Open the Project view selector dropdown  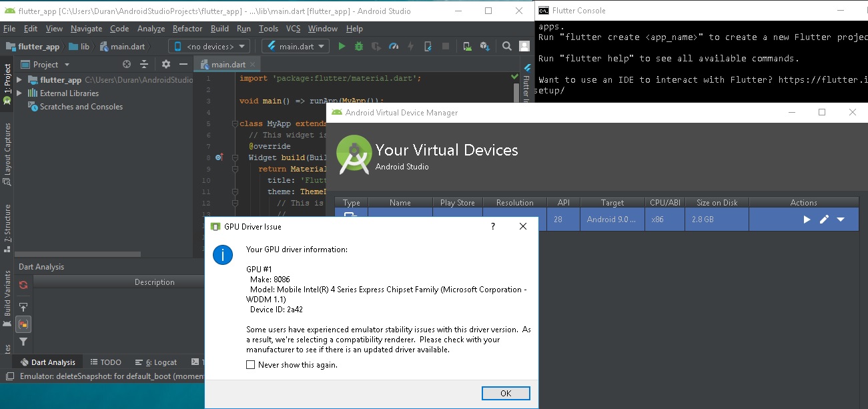(45, 65)
